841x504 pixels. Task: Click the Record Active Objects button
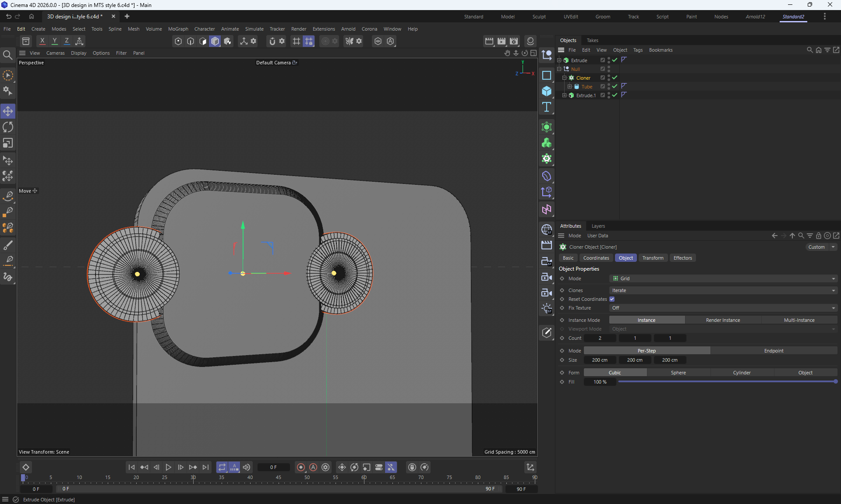300,467
